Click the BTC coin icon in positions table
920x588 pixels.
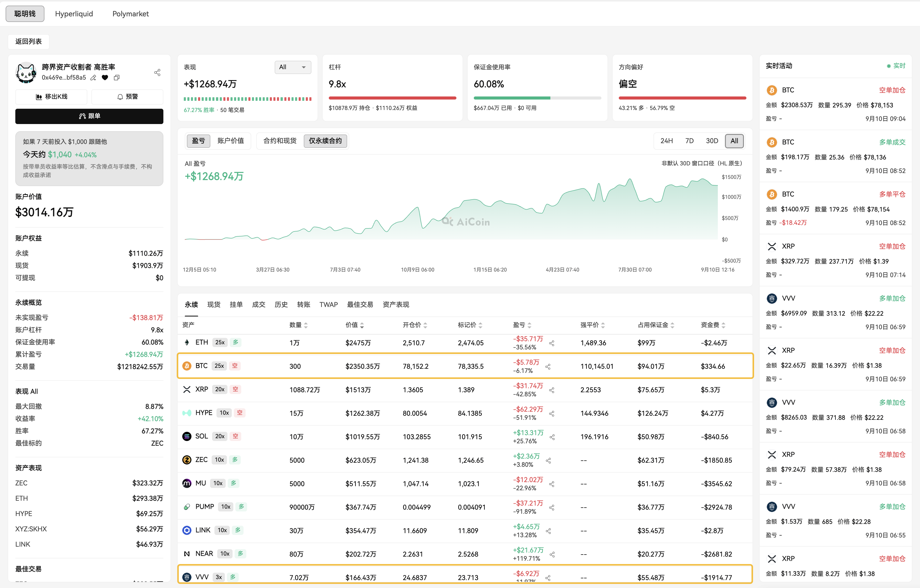click(x=187, y=366)
